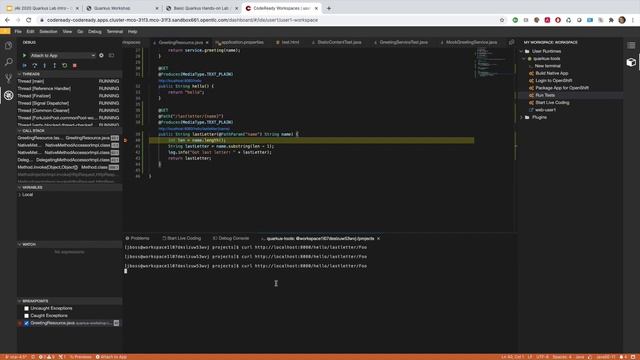
Task: Step over in debug toolbar
Action: [x=35, y=65]
